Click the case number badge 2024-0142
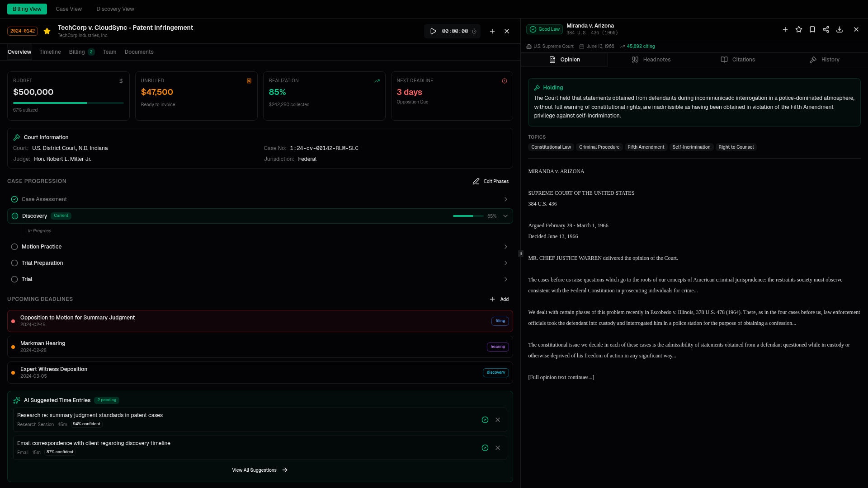 (x=23, y=31)
